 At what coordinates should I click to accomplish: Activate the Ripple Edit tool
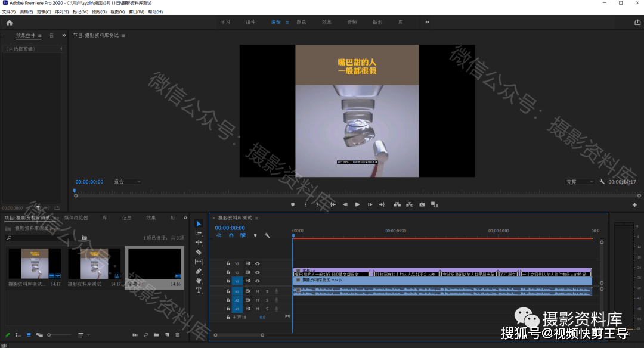tap(199, 243)
